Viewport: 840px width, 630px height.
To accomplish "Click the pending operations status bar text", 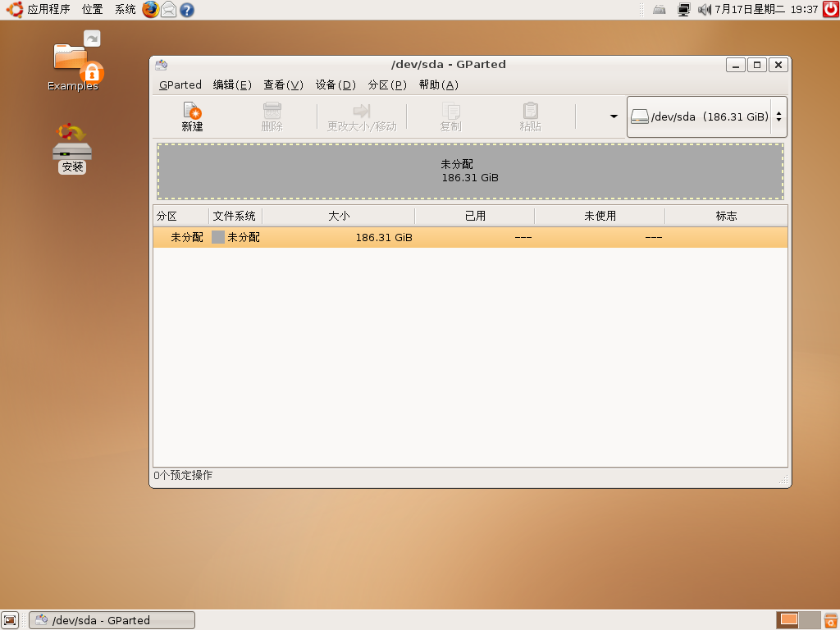I will pyautogui.click(x=183, y=475).
